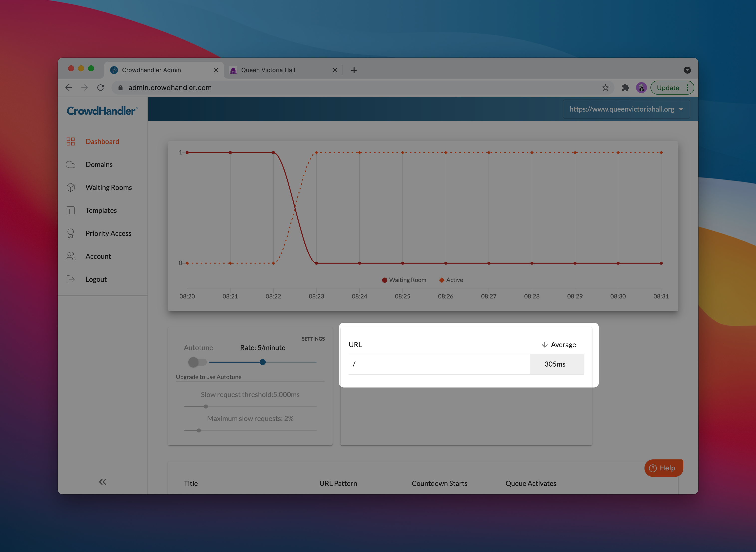Open the Chrome three-dot menu
Image resolution: width=756 pixels, height=552 pixels.
[687, 88]
